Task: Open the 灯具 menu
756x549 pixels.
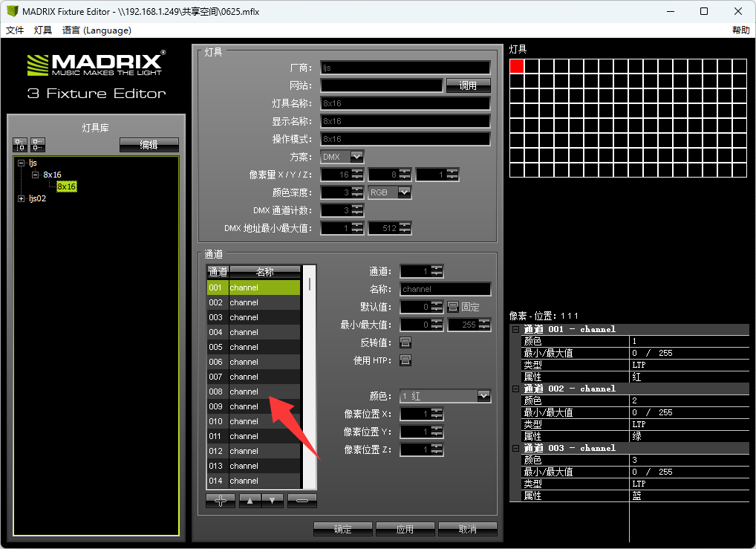Action: pos(43,30)
